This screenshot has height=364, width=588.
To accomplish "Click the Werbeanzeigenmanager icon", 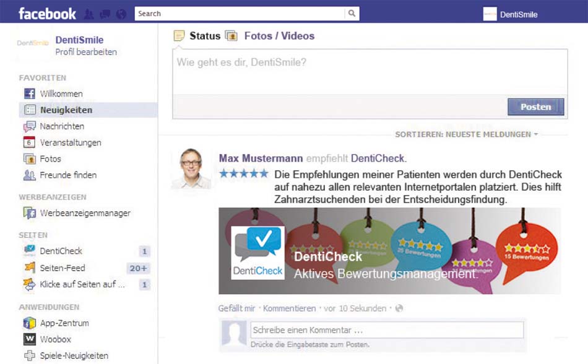I will tap(30, 213).
